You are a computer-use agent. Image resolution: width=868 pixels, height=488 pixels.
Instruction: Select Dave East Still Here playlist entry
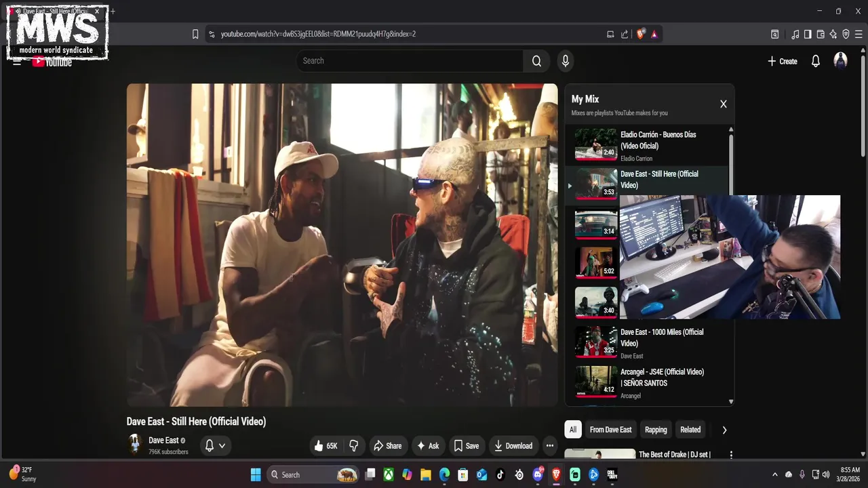pyautogui.click(x=646, y=184)
